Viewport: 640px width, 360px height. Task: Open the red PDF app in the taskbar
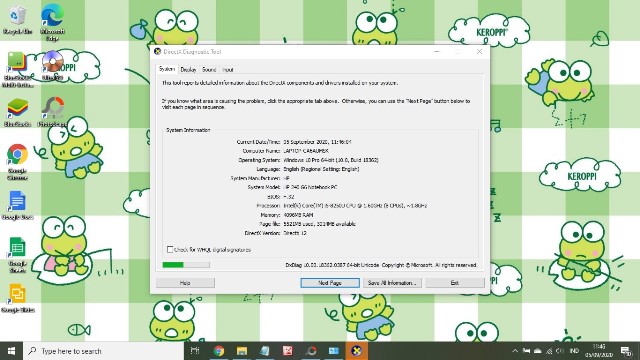(x=288, y=351)
